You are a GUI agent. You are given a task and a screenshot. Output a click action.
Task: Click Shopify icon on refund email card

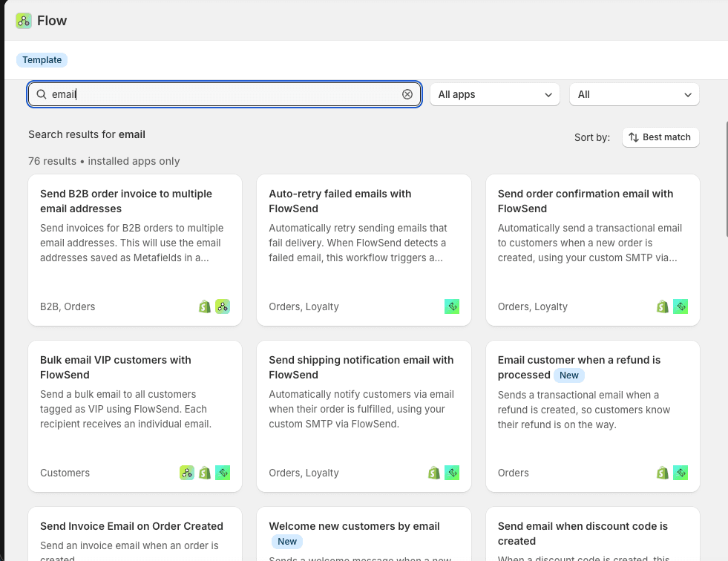(663, 473)
